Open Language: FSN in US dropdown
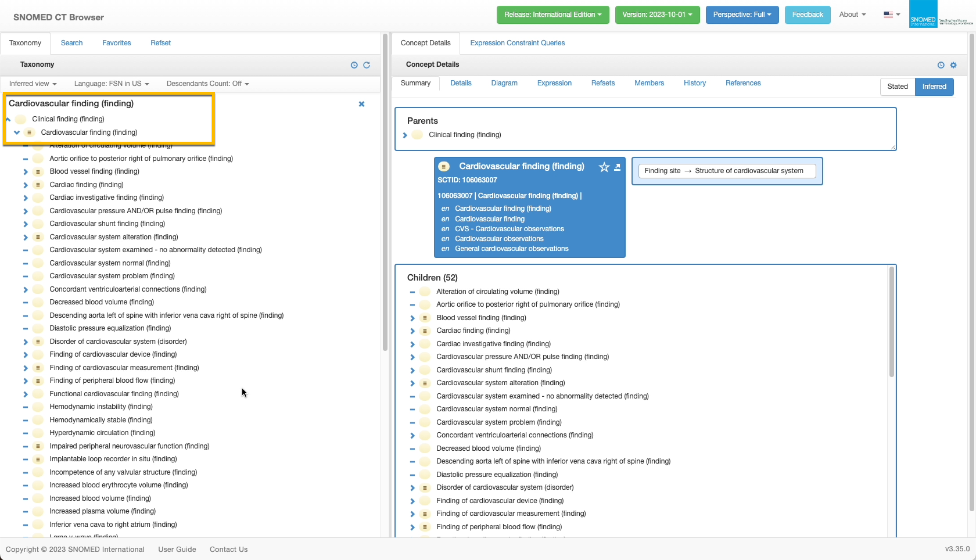 click(x=112, y=84)
